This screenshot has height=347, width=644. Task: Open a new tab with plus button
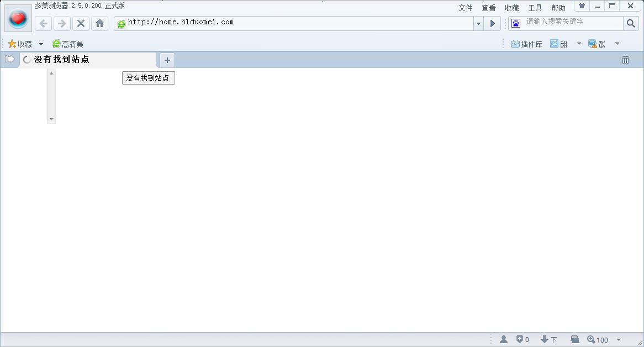167,60
